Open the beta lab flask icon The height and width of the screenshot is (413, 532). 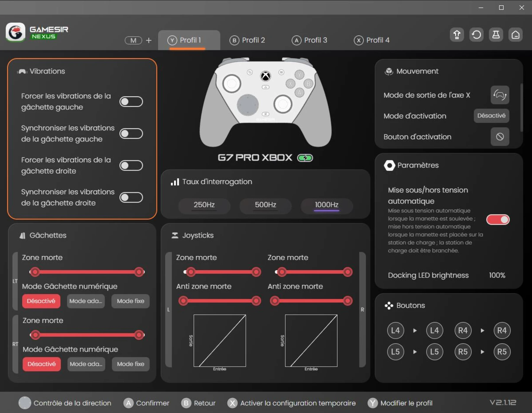[x=496, y=35]
